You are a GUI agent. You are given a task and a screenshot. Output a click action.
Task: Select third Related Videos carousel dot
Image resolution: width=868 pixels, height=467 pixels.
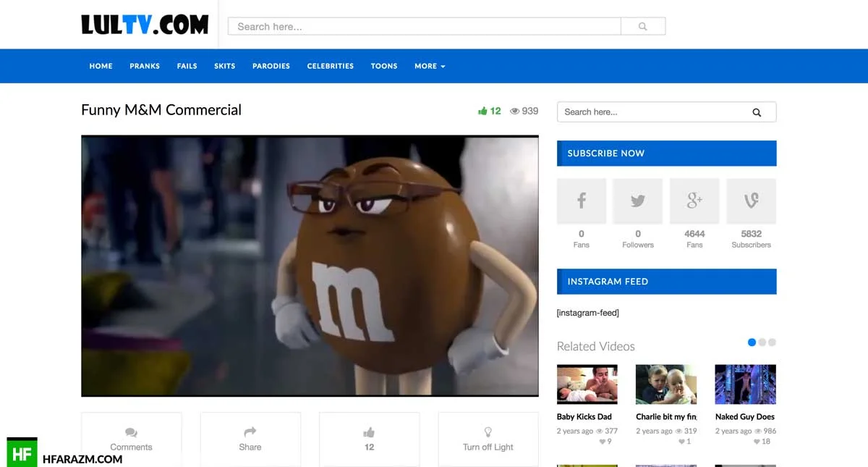[x=772, y=342]
